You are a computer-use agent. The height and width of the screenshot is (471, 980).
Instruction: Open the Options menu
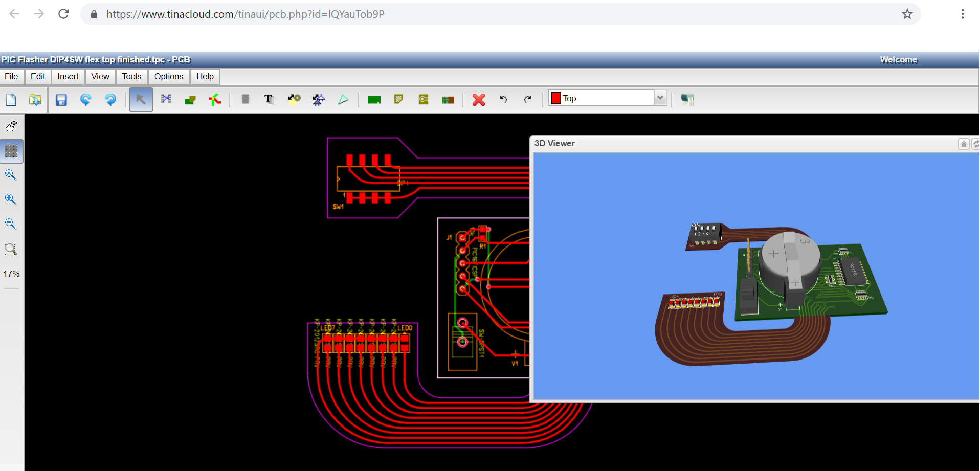point(169,77)
